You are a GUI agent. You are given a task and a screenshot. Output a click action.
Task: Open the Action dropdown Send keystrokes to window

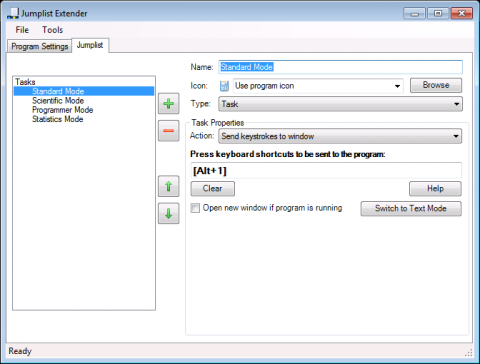340,136
